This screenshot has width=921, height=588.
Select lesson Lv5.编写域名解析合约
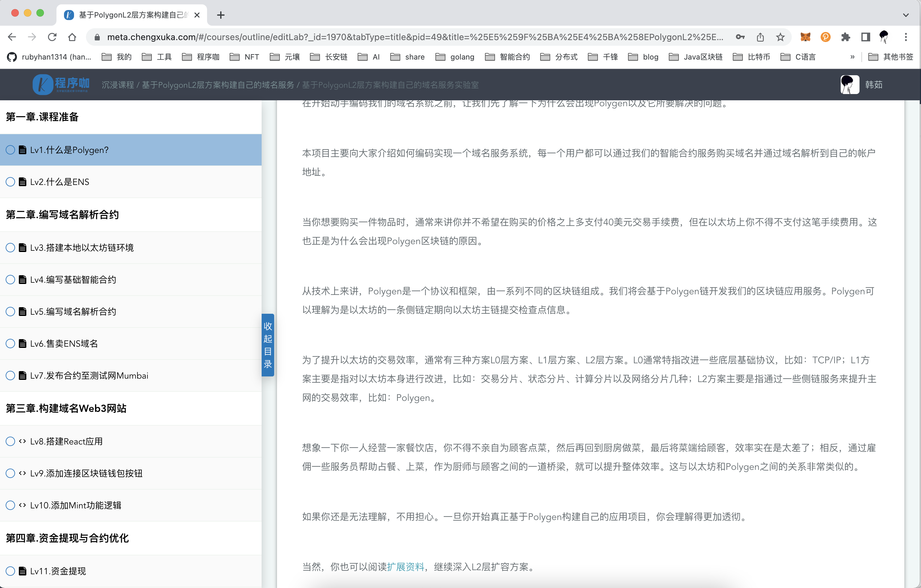tap(131, 312)
